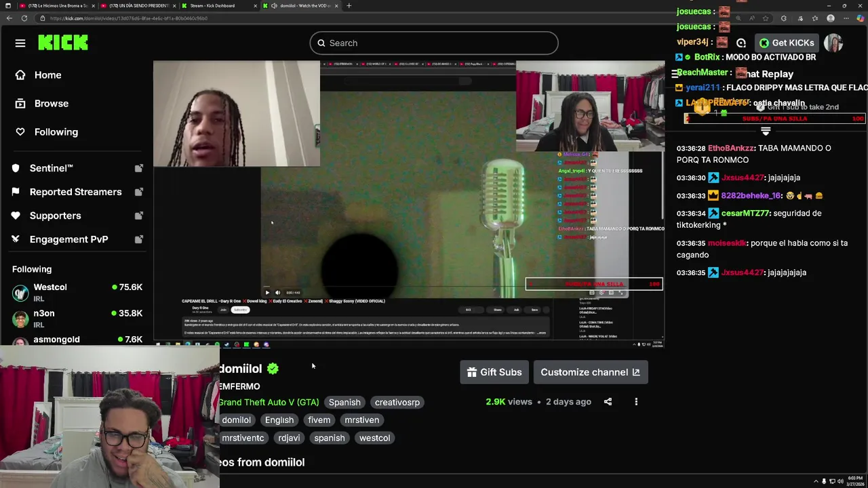Click the browser address bar URL
This screenshot has width=868, height=488.
point(129,18)
